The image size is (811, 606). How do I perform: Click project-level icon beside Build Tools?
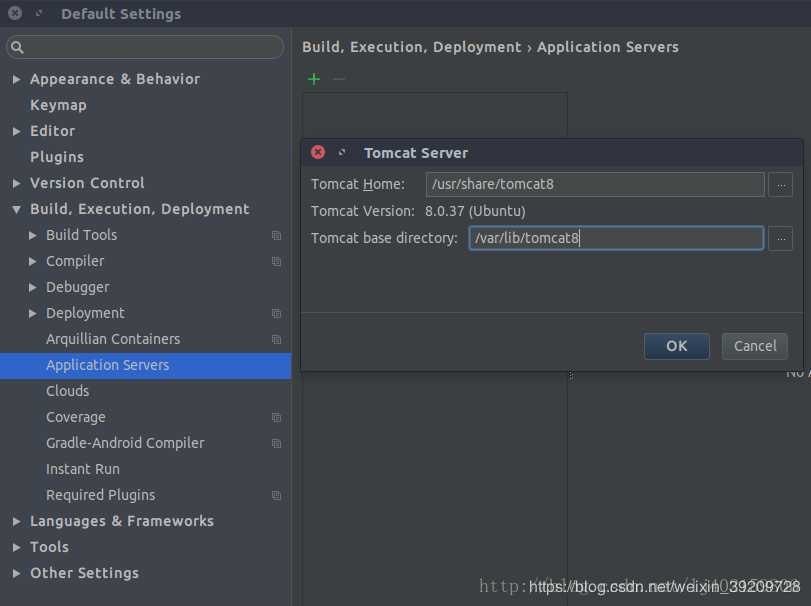[277, 235]
